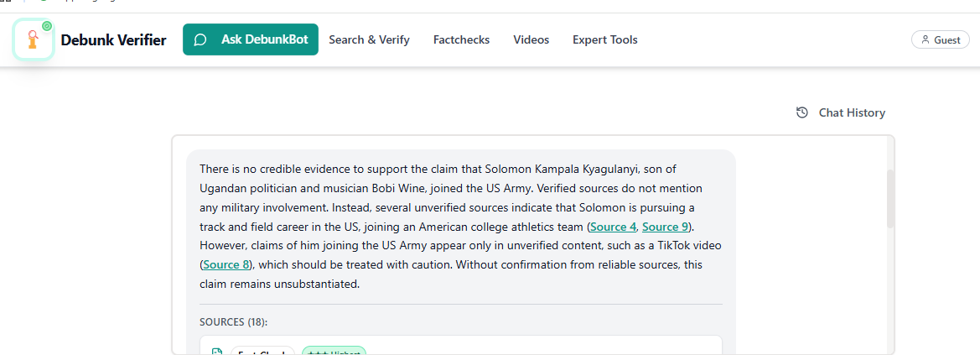Screen dimensions: 980x355
Task: Click the Debunk Verifier site title
Action: pos(113,39)
